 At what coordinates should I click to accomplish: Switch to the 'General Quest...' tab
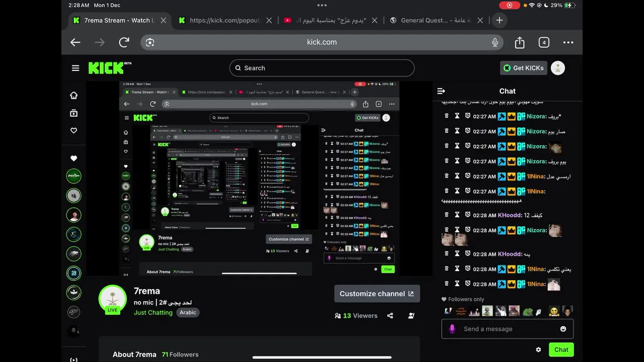pos(436,20)
